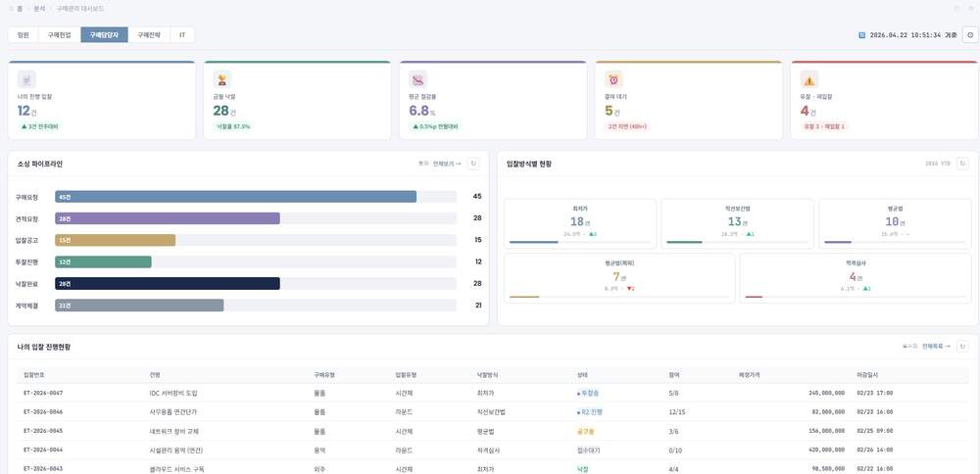Refresh the 소싱 파이프라인 panel

(x=473, y=164)
